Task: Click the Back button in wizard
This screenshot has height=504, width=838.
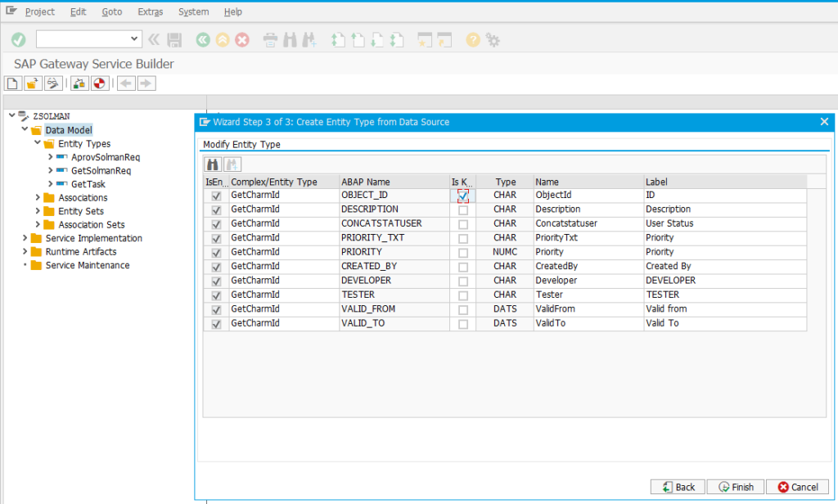Action: (x=678, y=487)
